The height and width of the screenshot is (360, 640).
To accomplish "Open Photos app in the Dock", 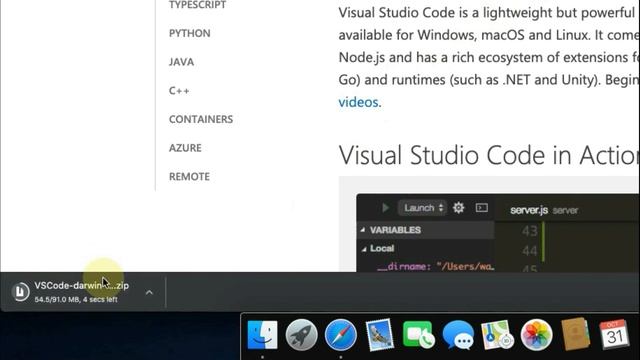I will tap(536, 335).
